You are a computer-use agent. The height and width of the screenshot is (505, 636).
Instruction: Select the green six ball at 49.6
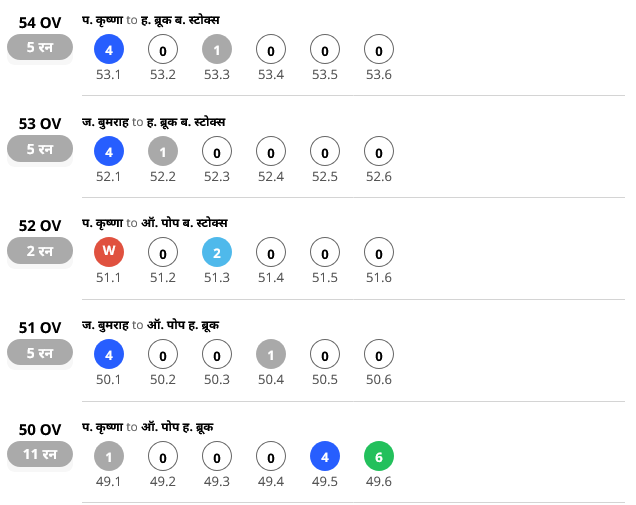(379, 456)
